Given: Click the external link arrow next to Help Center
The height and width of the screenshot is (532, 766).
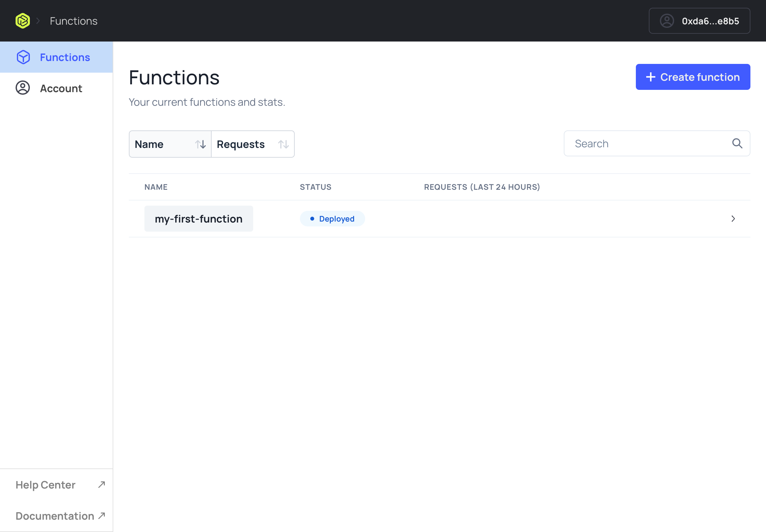Looking at the screenshot, I should point(101,484).
